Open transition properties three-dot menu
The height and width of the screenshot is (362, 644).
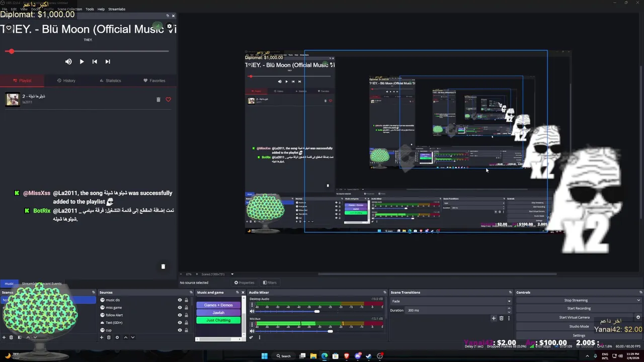click(x=509, y=318)
